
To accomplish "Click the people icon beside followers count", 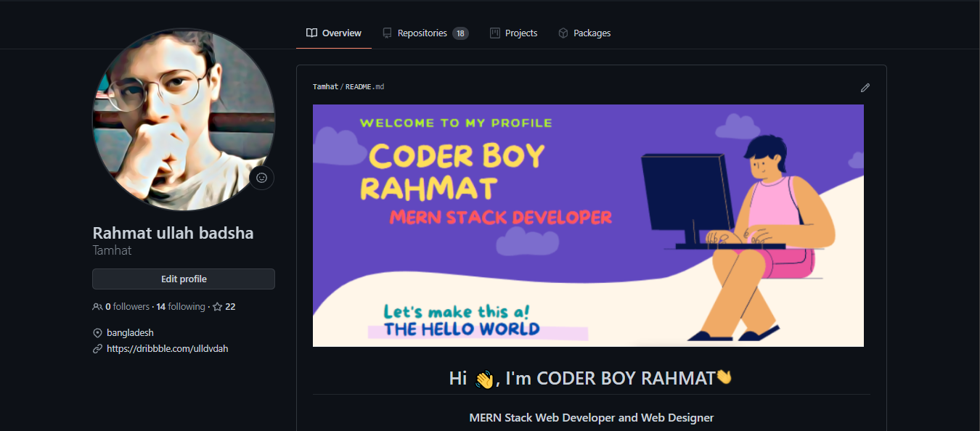I will coord(97,307).
